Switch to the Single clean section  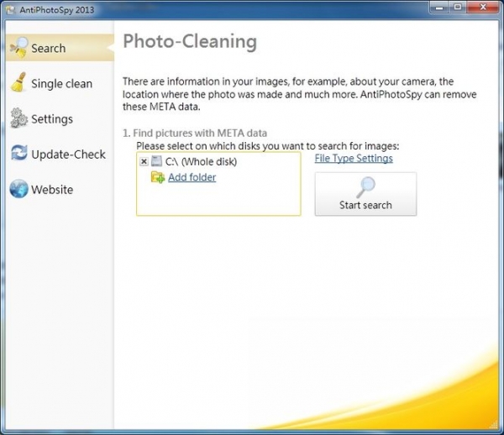pos(61,84)
